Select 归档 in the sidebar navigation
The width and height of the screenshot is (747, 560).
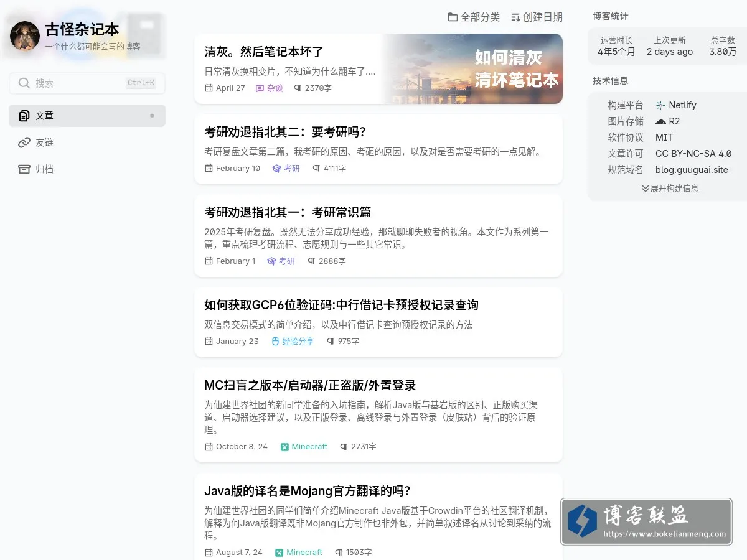pos(87,169)
